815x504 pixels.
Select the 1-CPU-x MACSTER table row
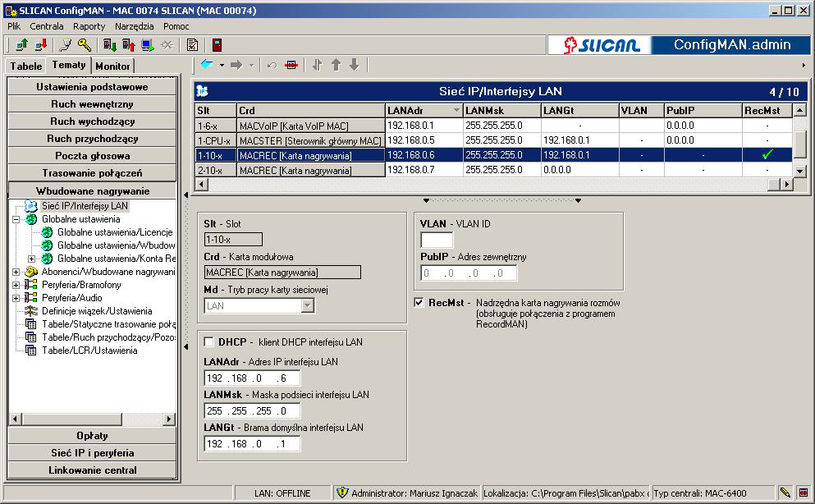494,140
